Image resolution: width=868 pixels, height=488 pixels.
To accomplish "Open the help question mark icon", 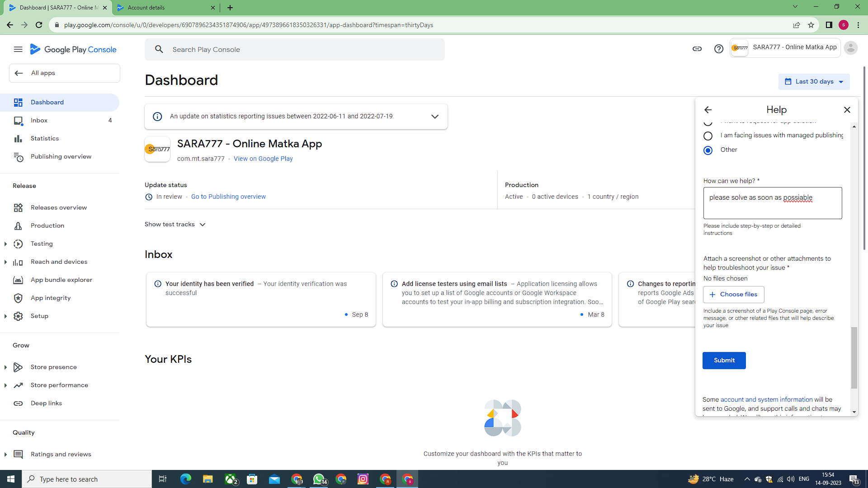I will [719, 49].
